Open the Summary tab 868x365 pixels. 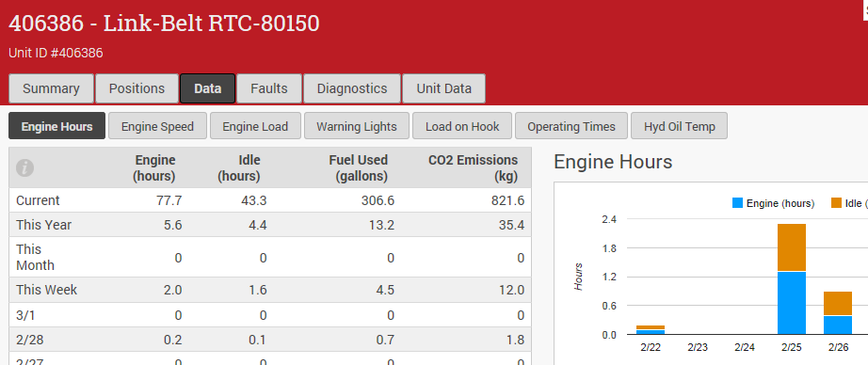[51, 88]
